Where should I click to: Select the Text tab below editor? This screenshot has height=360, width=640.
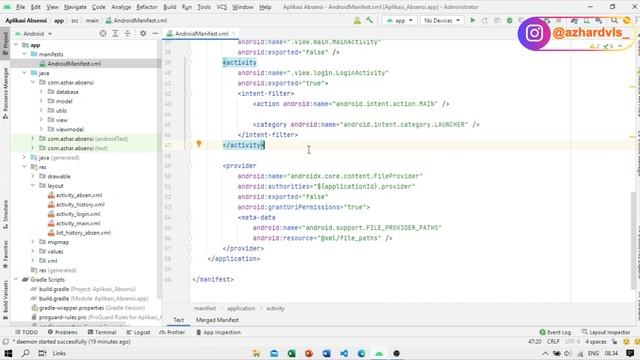pyautogui.click(x=178, y=320)
